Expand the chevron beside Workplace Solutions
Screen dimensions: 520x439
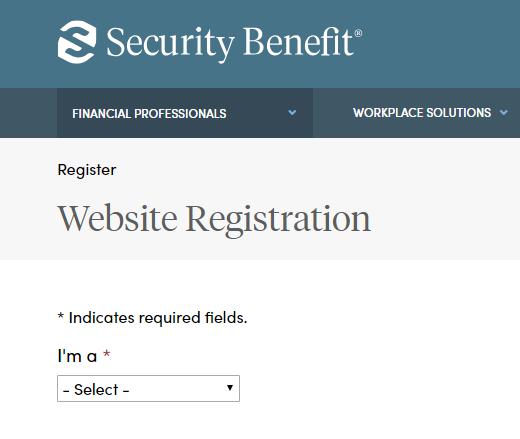pyautogui.click(x=504, y=113)
